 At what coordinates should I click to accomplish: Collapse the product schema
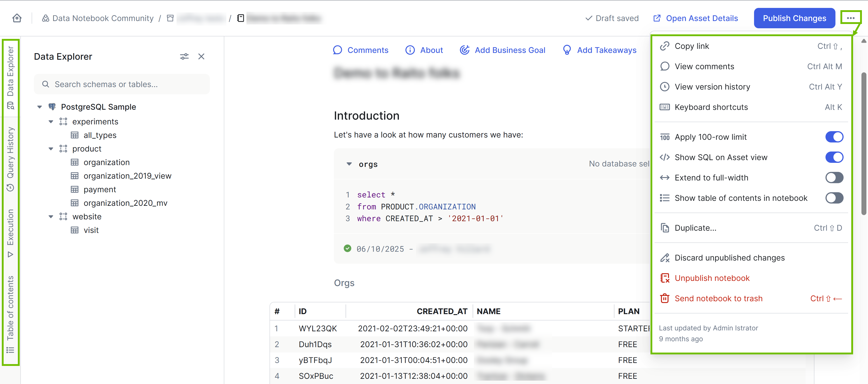pyautogui.click(x=51, y=149)
